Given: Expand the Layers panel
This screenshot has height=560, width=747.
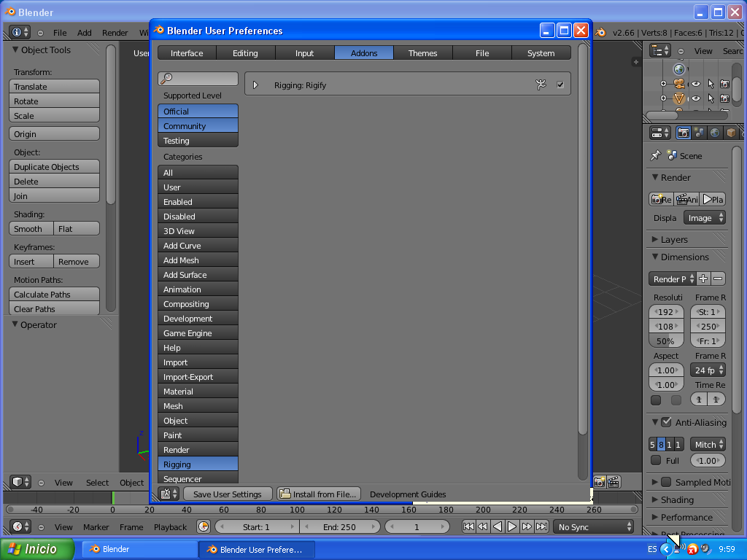Looking at the screenshot, I should 655,239.
